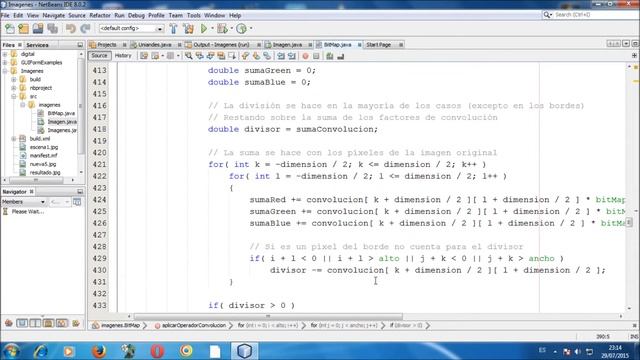Open Profile Project dropdown arrow
This screenshot has width=640, height=360.
coord(251,29)
